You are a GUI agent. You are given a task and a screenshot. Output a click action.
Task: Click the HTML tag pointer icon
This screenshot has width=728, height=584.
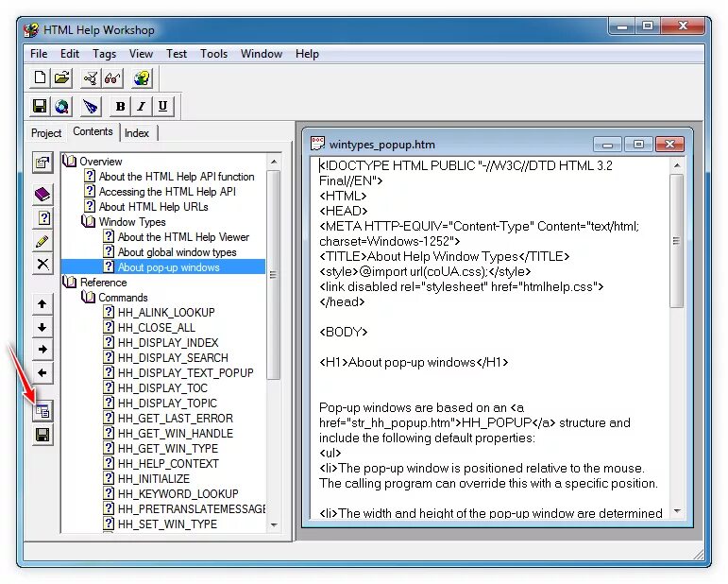pos(91,107)
